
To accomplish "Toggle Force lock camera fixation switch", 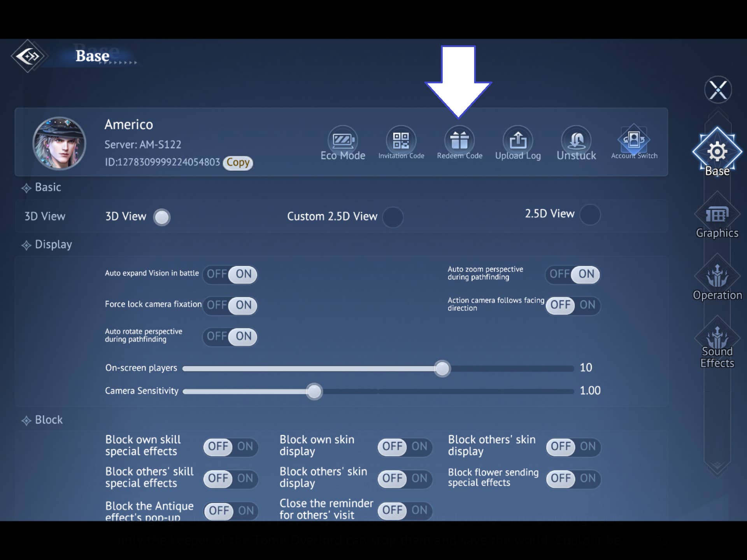I will pos(230,305).
